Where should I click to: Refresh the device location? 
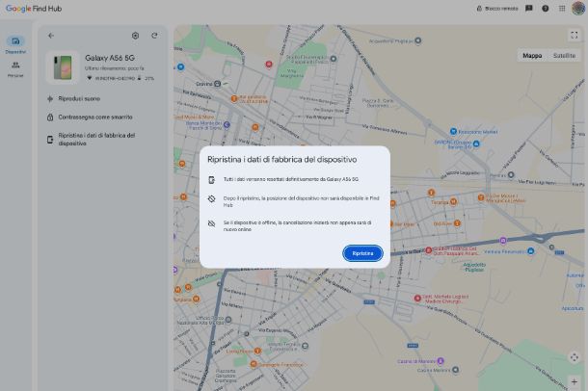(154, 36)
